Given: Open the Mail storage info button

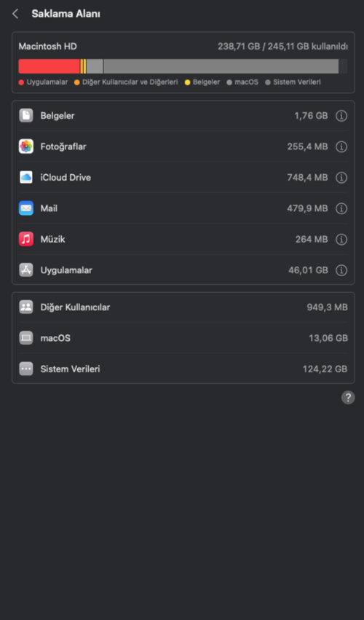Looking at the screenshot, I should 341,208.
